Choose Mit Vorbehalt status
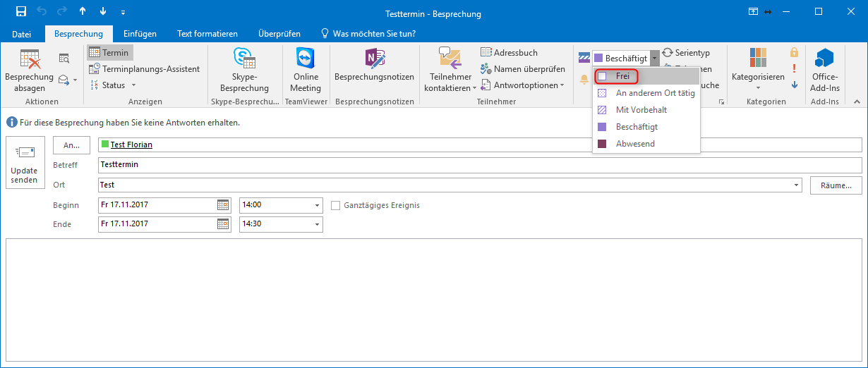 [x=646, y=110]
